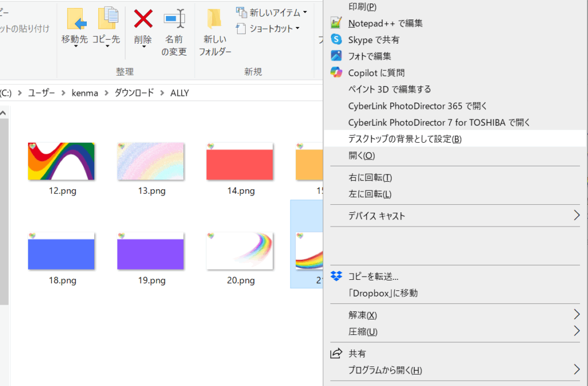Image resolution: width=588 pixels, height=386 pixels.
Task: Navigate to kenma in the address bar
Action: [85, 93]
